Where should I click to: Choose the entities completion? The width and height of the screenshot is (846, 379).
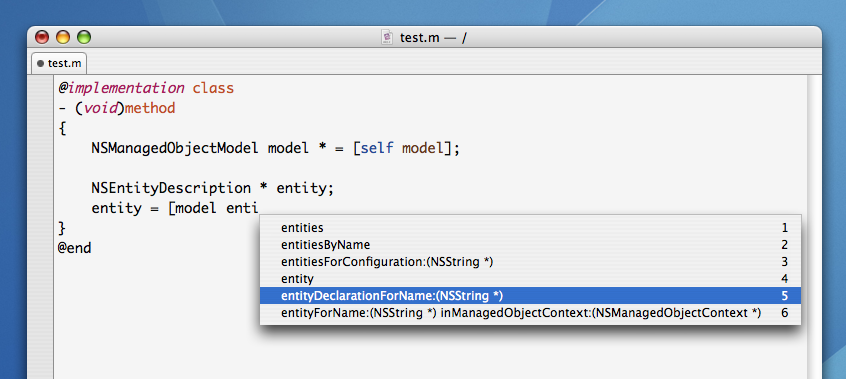point(530,228)
